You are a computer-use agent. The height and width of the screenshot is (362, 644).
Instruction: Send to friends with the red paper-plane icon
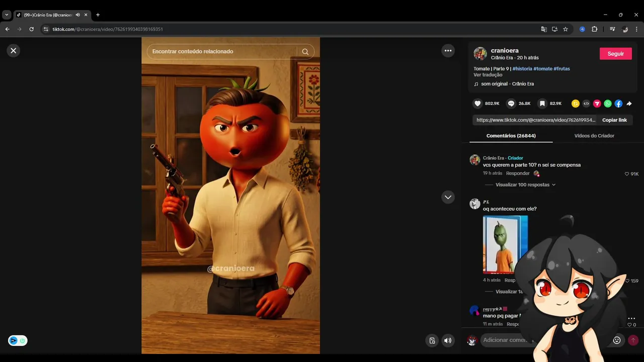[x=597, y=104]
